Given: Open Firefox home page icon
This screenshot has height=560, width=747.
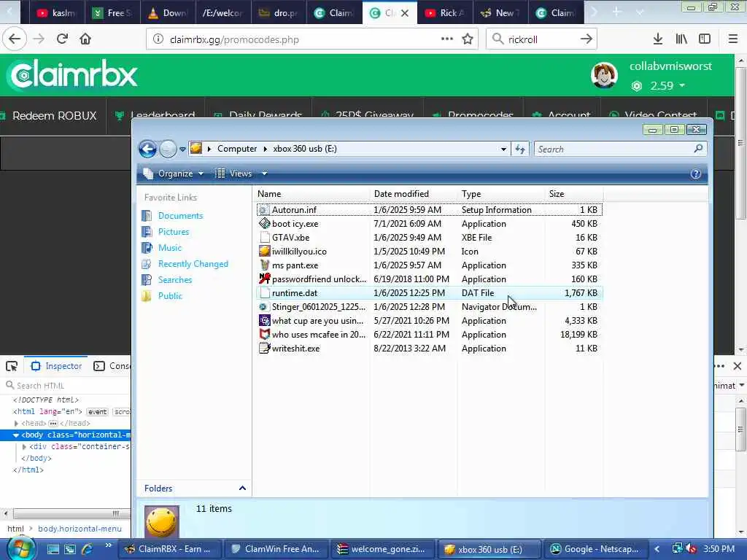Looking at the screenshot, I should pyautogui.click(x=85, y=39).
